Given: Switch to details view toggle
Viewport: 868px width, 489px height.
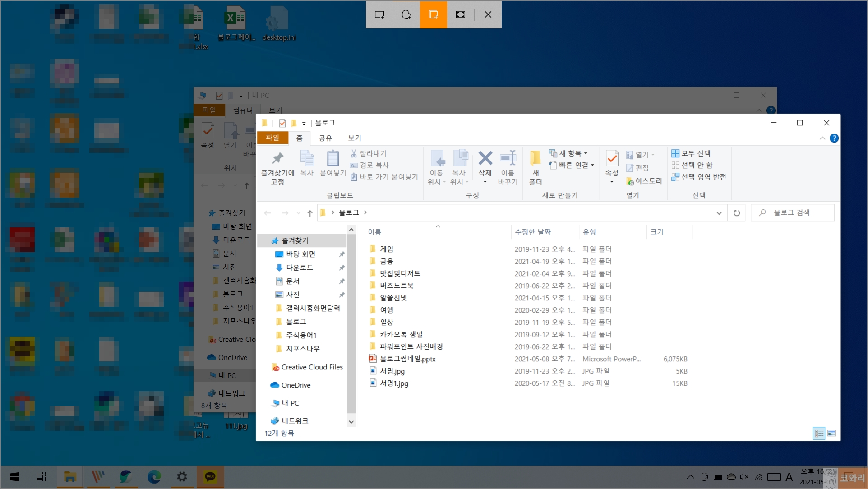Looking at the screenshot, I should (819, 433).
